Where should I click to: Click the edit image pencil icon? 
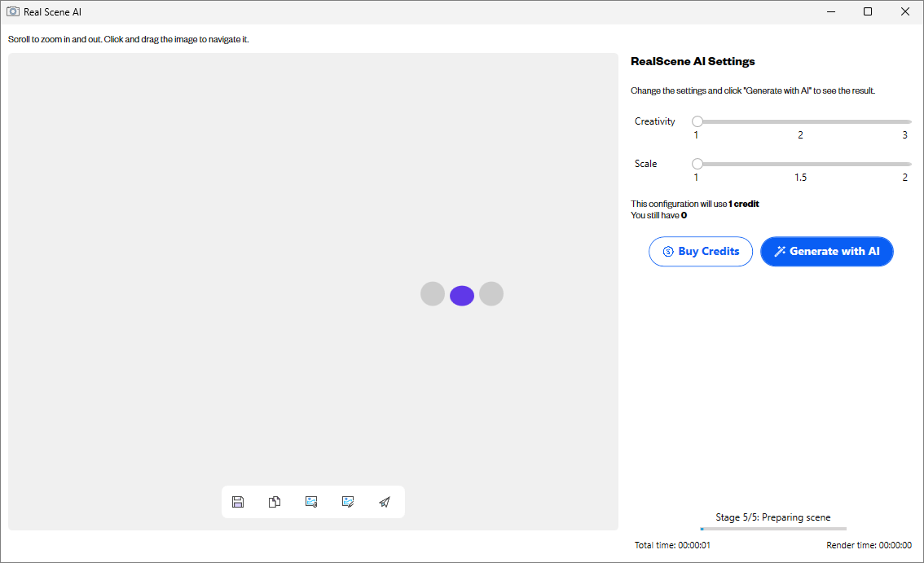[348, 502]
